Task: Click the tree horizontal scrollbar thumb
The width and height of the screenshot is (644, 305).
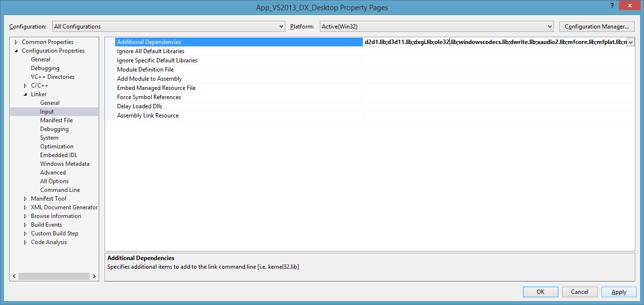Action: tap(54, 276)
